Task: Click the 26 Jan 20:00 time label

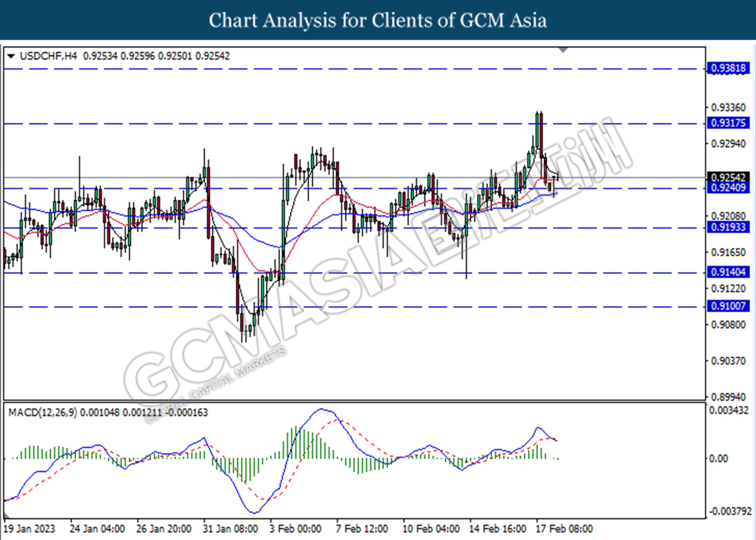Action: pos(164,529)
